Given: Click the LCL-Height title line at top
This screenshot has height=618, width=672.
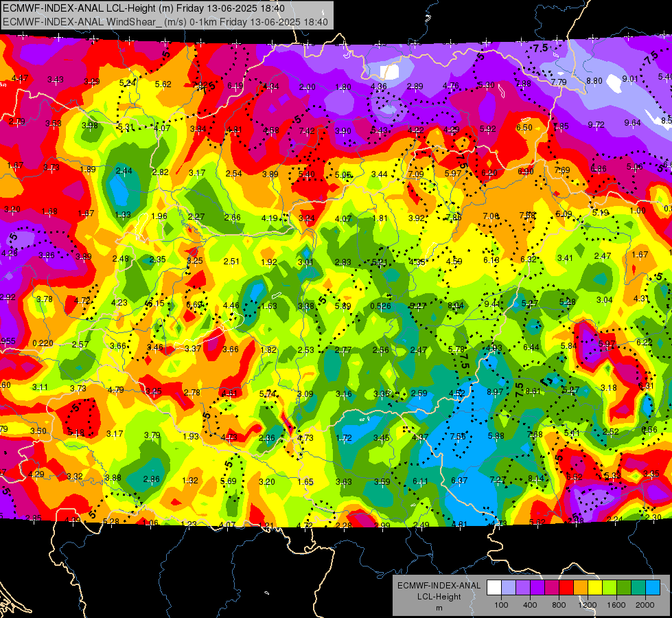Looking at the screenshot, I should pos(143,8).
